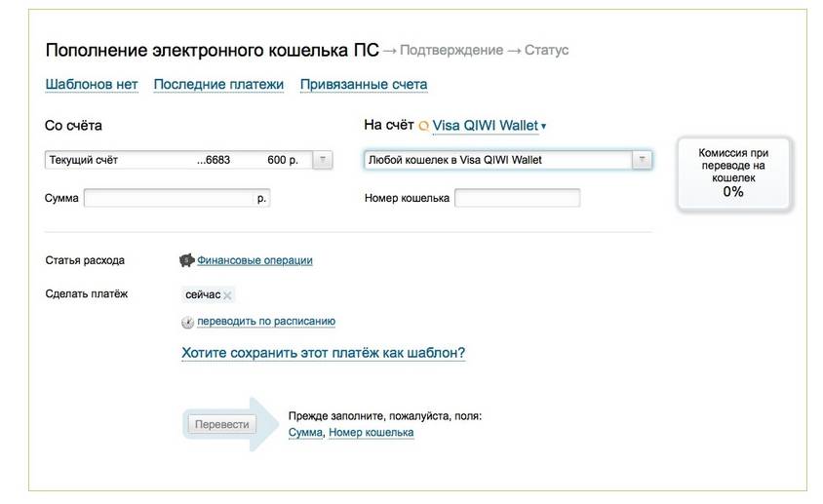Click the 'Номер кошелька' input field
823x504 pixels.
tap(517, 198)
